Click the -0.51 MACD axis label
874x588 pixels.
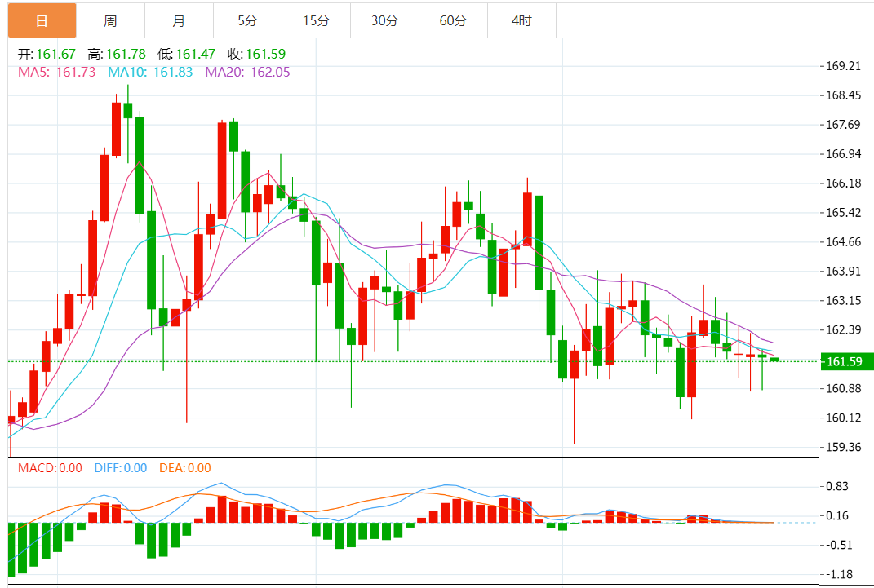pyautogui.click(x=839, y=545)
